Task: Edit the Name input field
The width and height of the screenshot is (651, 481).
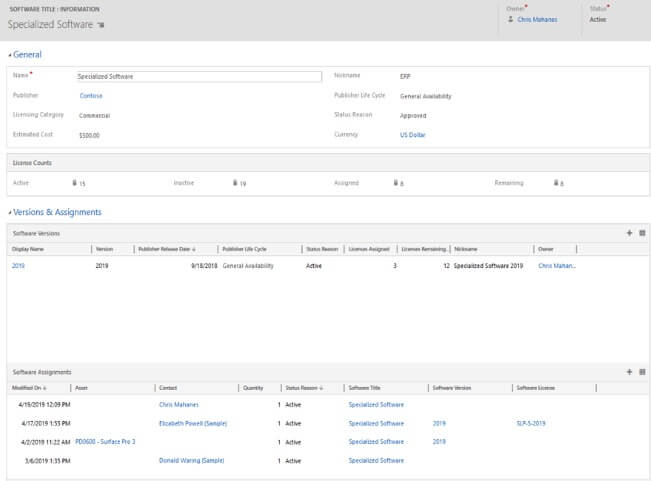Action: point(199,76)
